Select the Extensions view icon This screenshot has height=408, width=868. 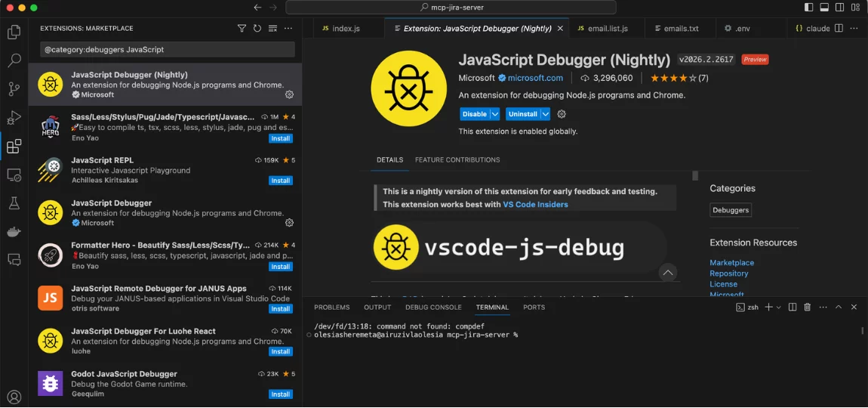pyautogui.click(x=14, y=147)
